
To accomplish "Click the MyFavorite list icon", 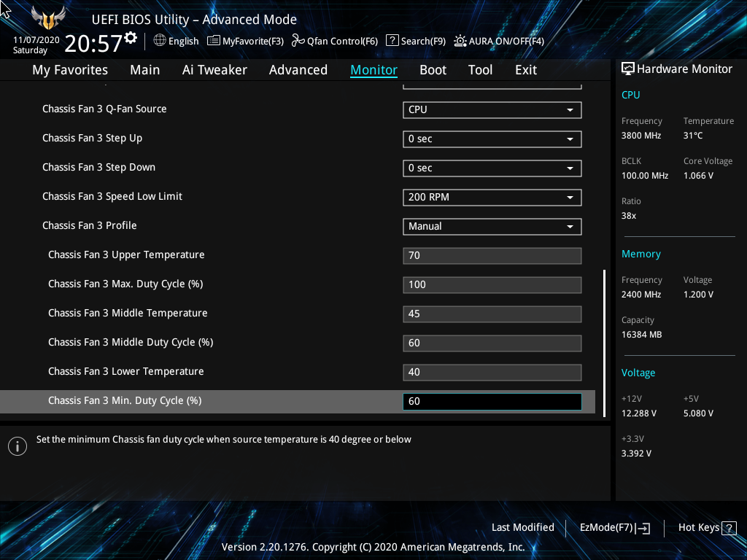I will coord(214,41).
